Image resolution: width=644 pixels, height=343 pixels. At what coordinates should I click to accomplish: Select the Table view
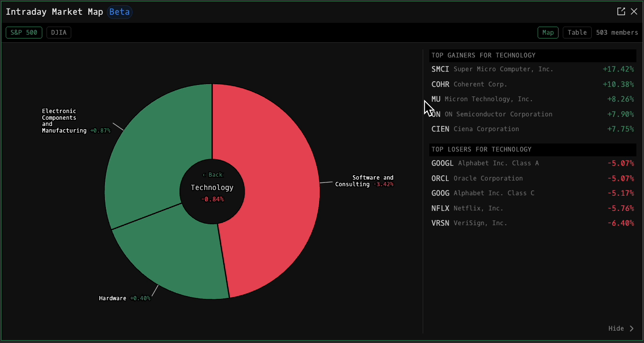click(577, 33)
